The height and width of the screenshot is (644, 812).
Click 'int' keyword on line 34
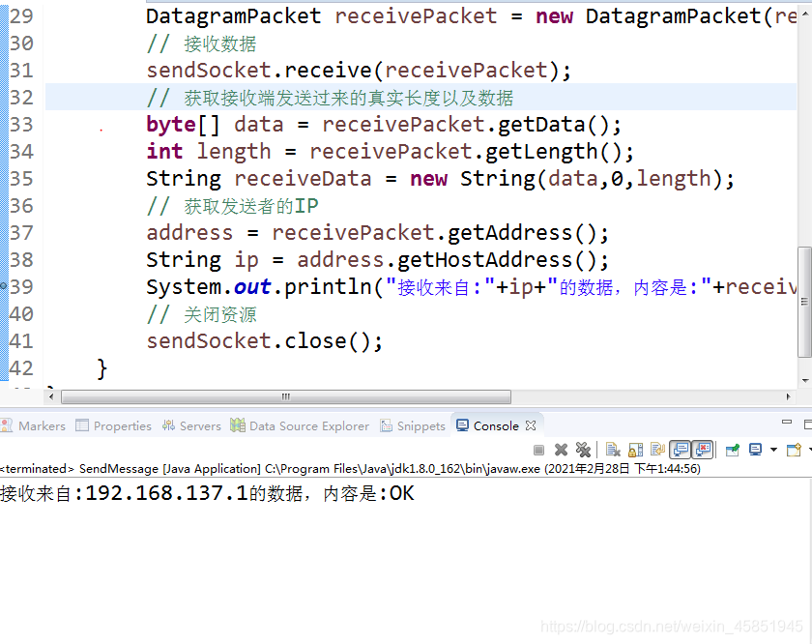point(164,151)
